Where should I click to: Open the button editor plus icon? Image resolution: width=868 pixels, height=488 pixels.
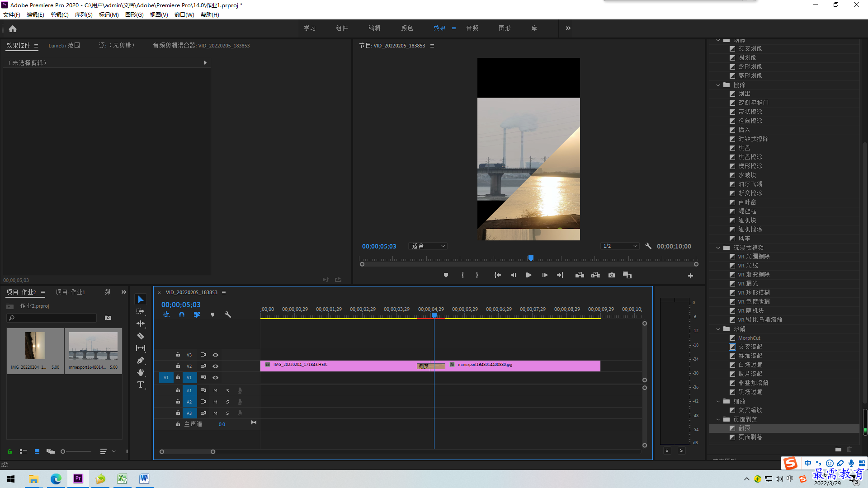(x=690, y=276)
